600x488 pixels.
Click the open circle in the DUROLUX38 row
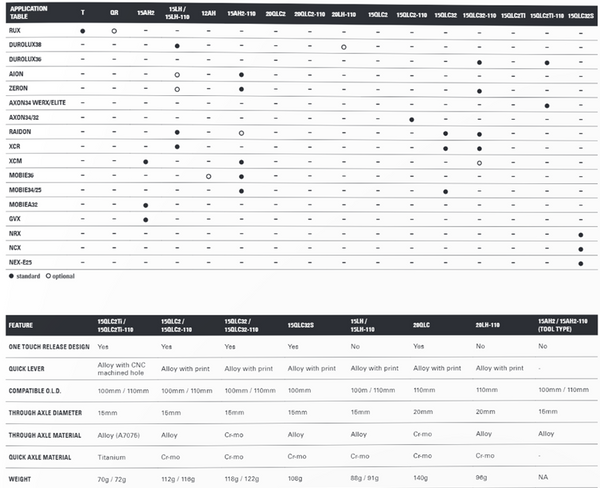344,47
